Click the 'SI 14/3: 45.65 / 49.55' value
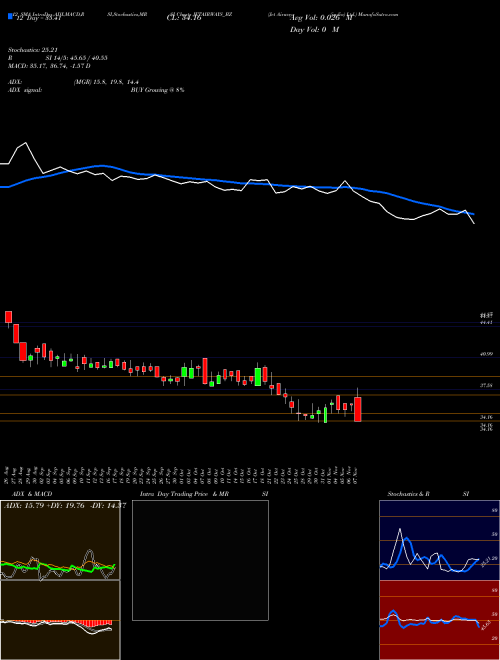Screen dimensions: 500x660 (x=77, y=58)
